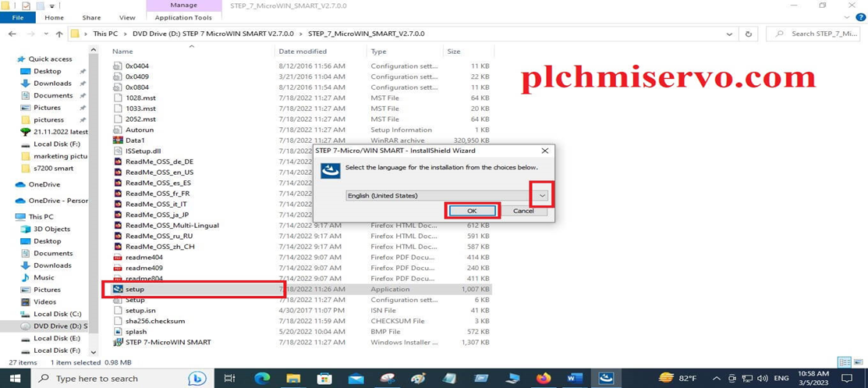Click This PC in the address path
868x388 pixels.
[105, 34]
